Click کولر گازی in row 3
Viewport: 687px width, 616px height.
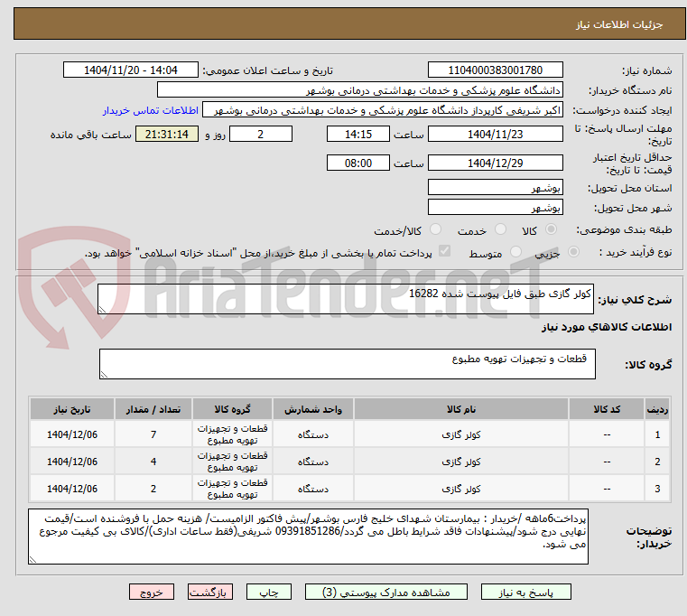pyautogui.click(x=461, y=489)
